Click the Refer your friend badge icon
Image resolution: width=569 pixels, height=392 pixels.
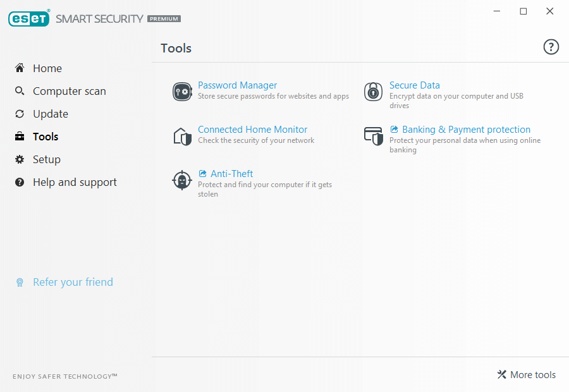pos(20,283)
